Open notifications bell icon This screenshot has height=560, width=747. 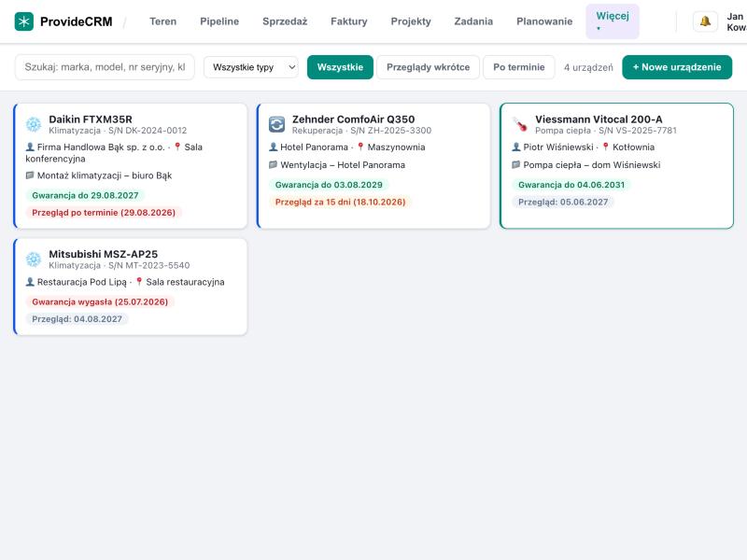pos(705,21)
